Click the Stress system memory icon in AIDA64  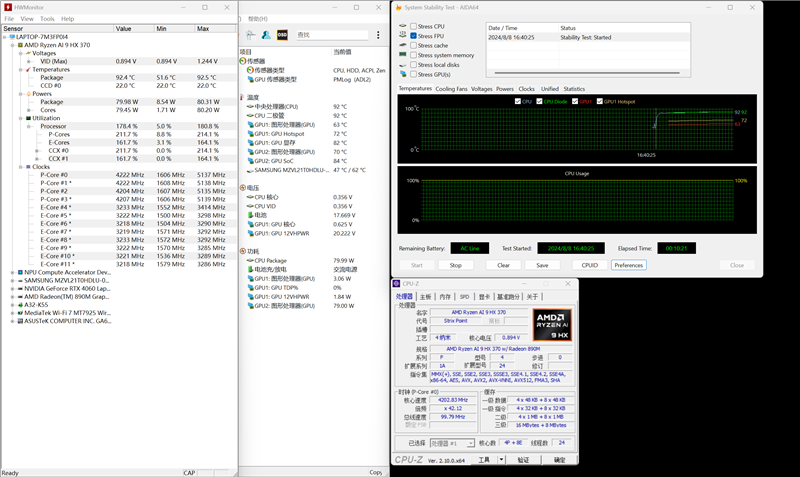click(403, 55)
